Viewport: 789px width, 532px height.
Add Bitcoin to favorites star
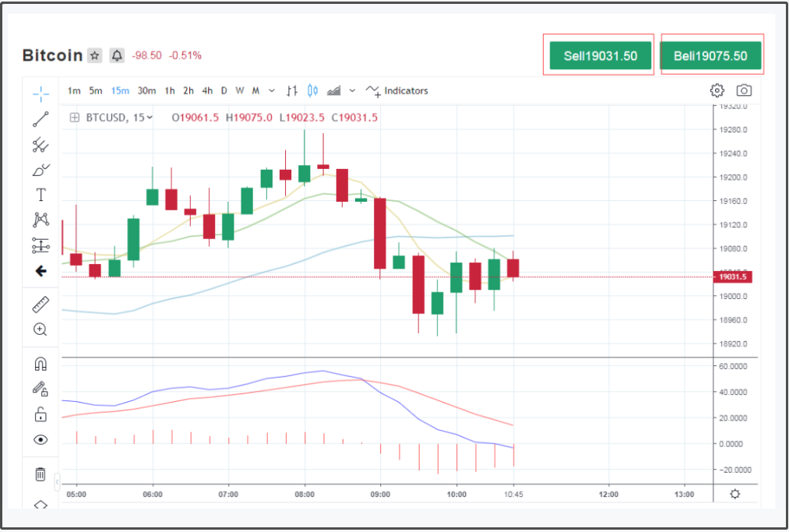pyautogui.click(x=94, y=55)
